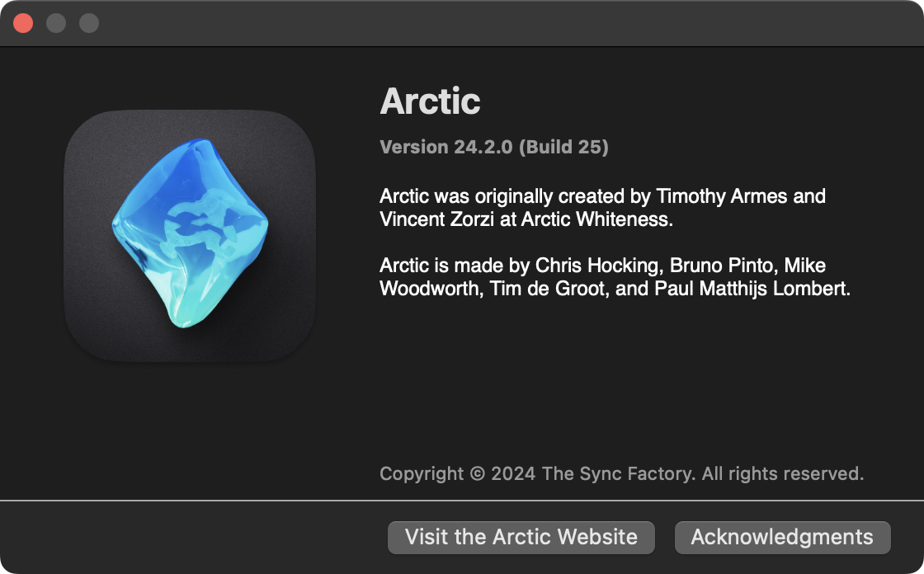Viewport: 924px width, 574px height.
Task: Click the empty title bar area
Action: [x=495, y=23]
